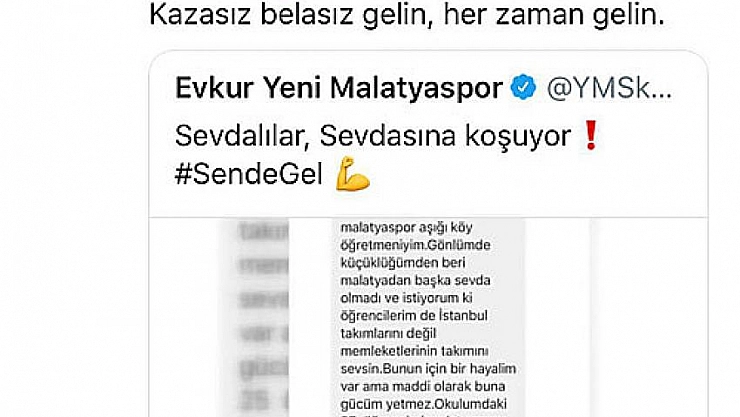Open Evkur Yeni Malatyaspor profile name
The image size is (740, 417).
[x=338, y=88]
